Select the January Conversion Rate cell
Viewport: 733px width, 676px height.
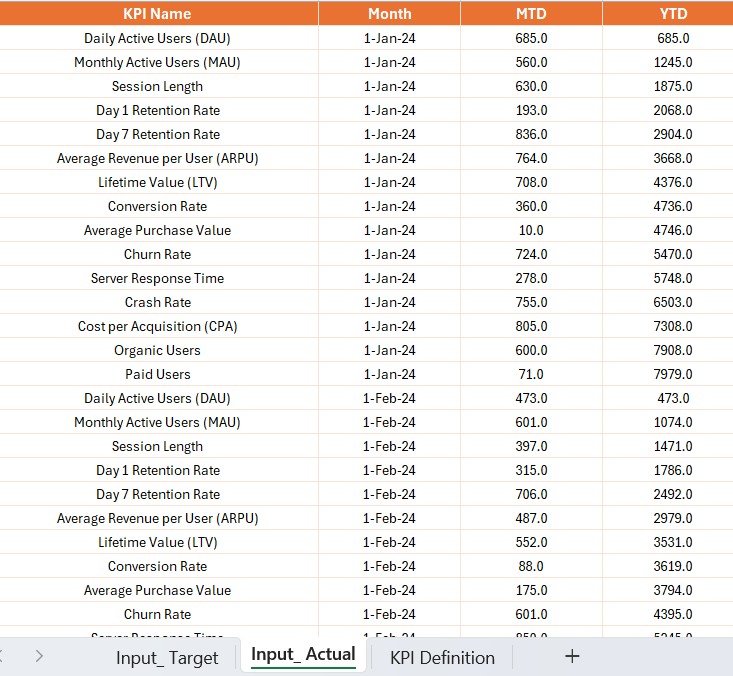click(x=157, y=206)
